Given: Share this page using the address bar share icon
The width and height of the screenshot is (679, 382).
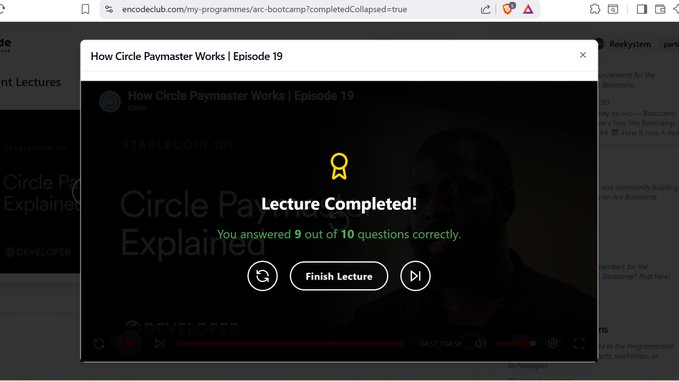Looking at the screenshot, I should (x=485, y=9).
